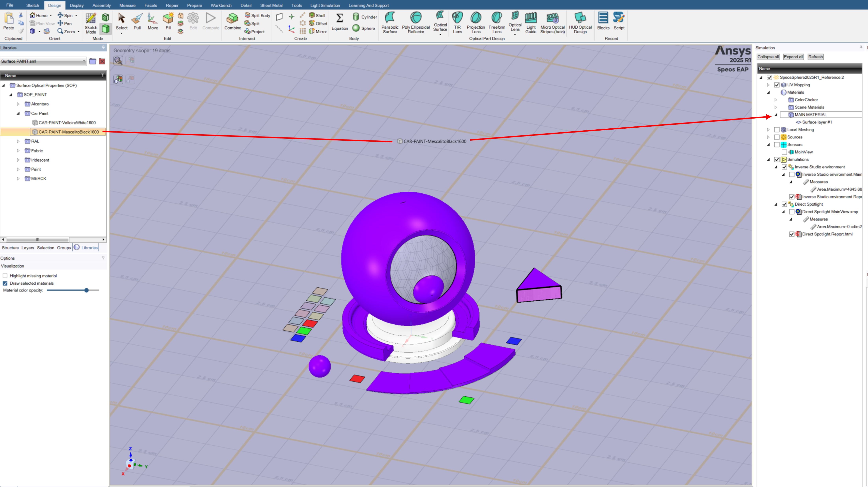Select the CAR-PAINT-ValloireWhite1600 library item
Screen dimensions: 868x487
click(64, 123)
